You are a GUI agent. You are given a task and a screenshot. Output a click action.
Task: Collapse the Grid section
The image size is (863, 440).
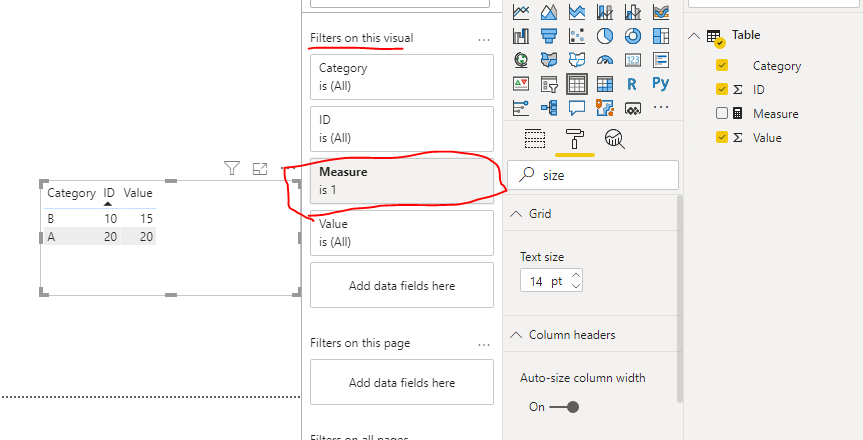[x=516, y=214]
